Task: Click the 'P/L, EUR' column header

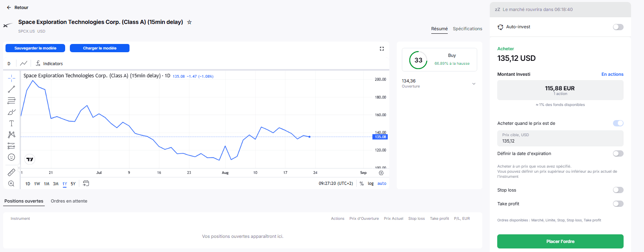Action: [462, 219]
